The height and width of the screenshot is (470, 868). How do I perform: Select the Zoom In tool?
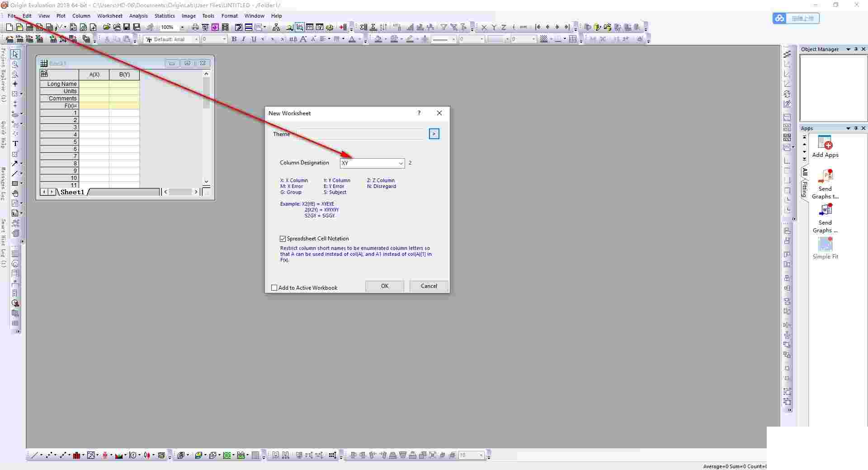coord(15,64)
